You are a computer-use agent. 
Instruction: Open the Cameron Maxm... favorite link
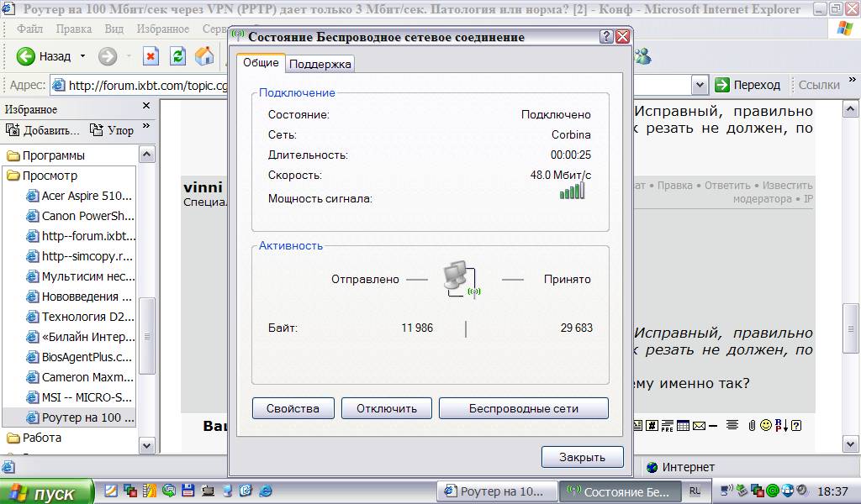(87, 377)
